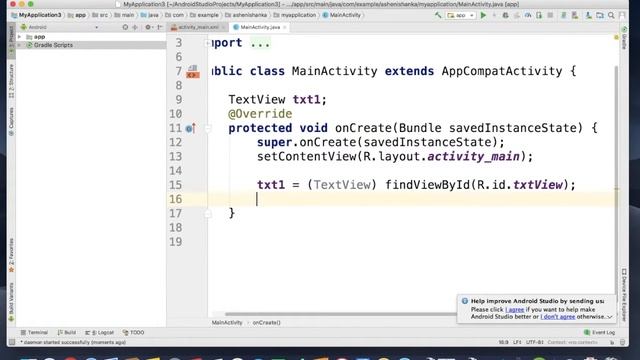Expand the app folder in project tree
Image resolution: width=640 pixels, height=360 pixels.
(x=19, y=37)
